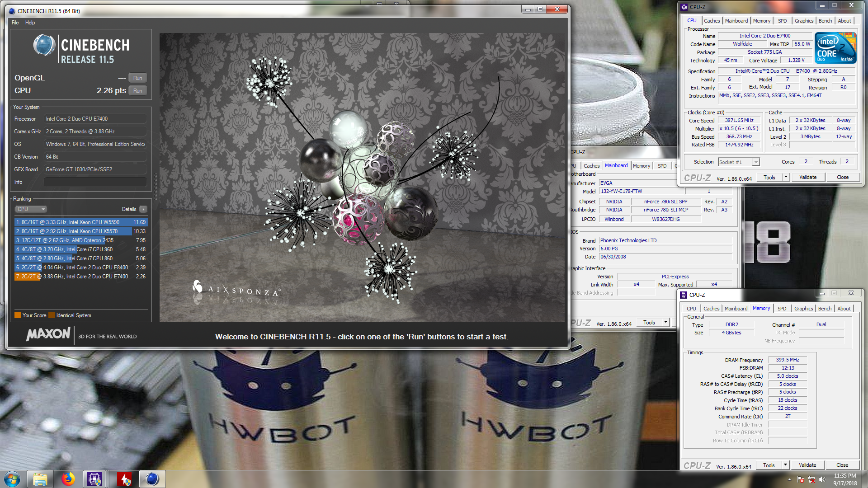Click the Cinebench title bar globe icon

click(x=12, y=11)
